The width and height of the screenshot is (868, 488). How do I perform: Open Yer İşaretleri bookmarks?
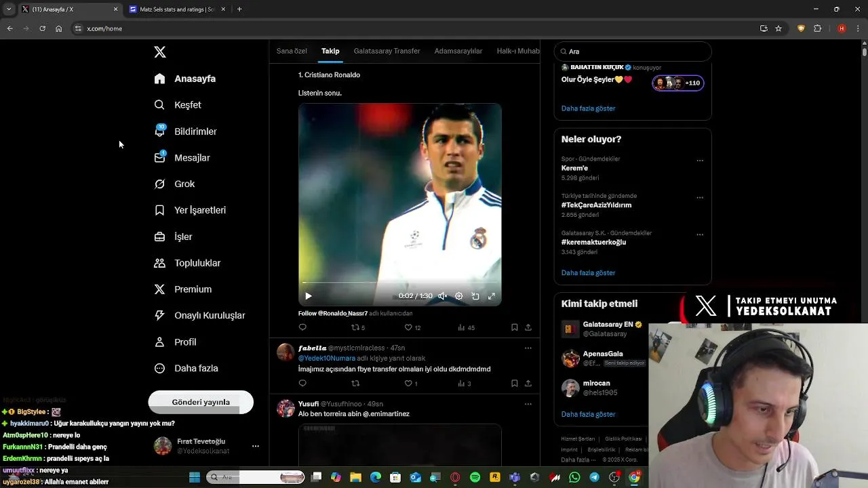pos(190,210)
